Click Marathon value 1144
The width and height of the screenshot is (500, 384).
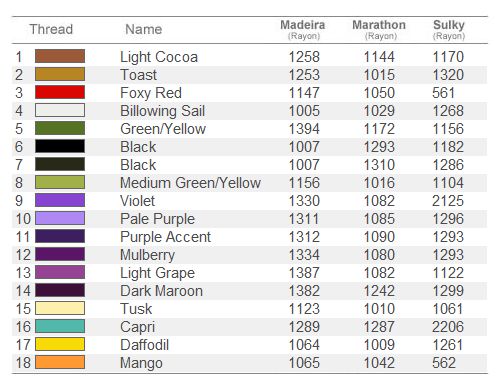[x=379, y=57]
